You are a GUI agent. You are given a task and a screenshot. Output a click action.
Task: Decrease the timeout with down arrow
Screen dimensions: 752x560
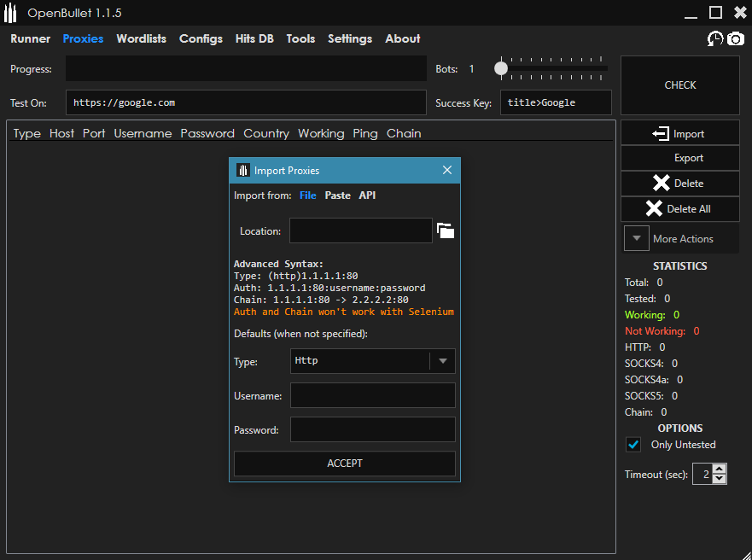click(x=719, y=479)
